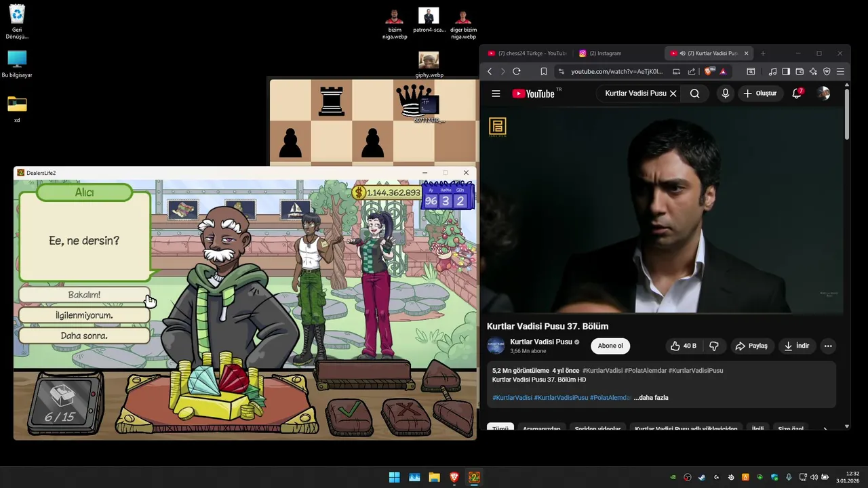Click the YouTube video player
Image resolution: width=868 pixels, height=488 pixels.
point(663,210)
